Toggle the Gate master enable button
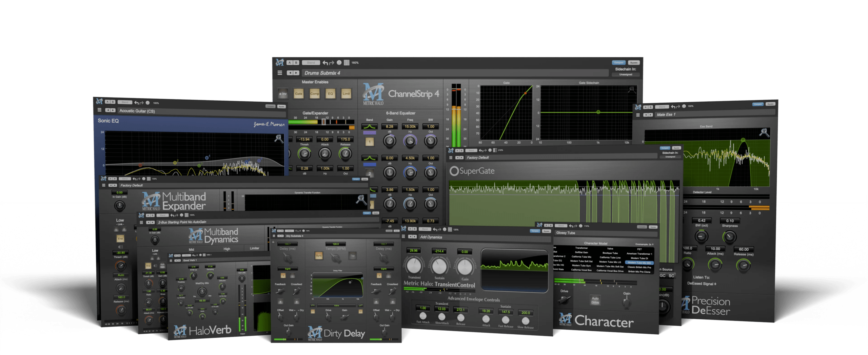 [x=298, y=94]
